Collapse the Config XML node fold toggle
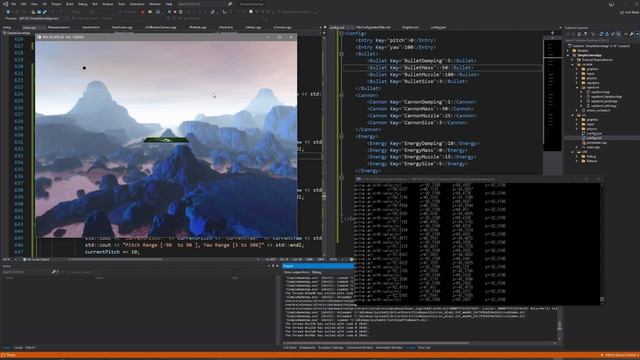This screenshot has width=640, height=360. 342,33
